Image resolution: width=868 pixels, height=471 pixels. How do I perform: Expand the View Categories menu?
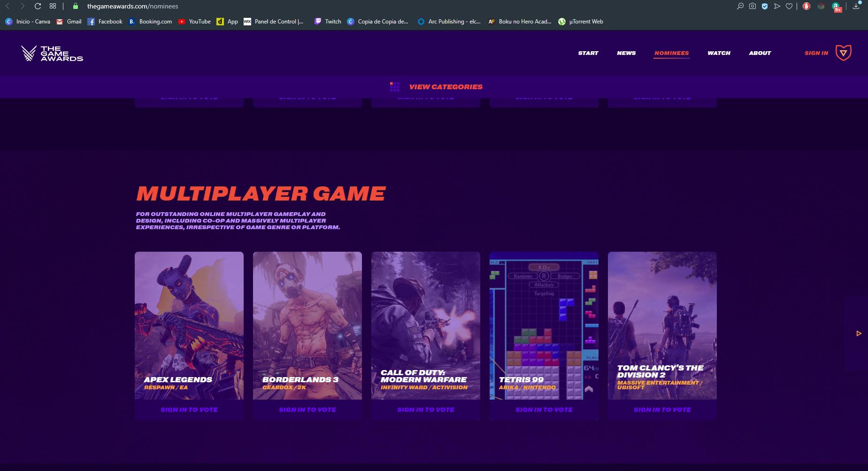coord(445,87)
